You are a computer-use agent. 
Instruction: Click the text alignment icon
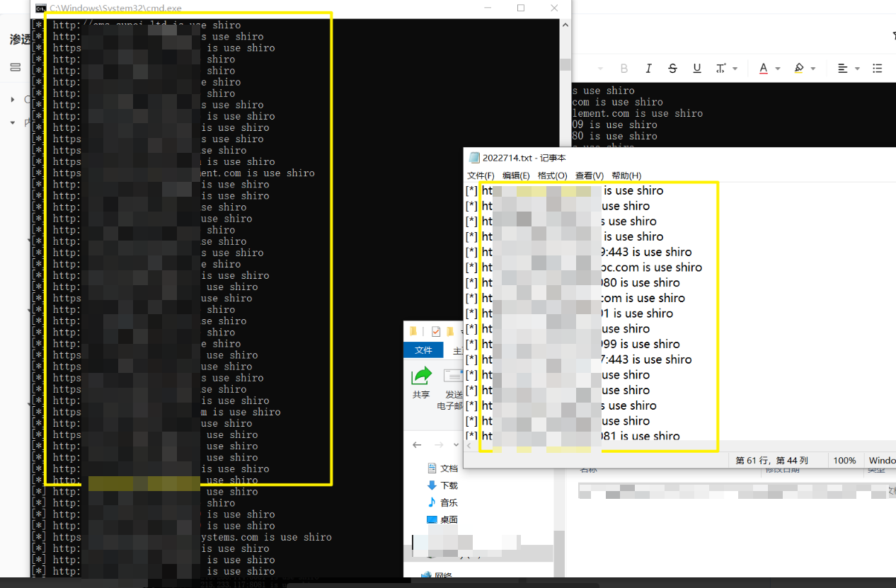[843, 69]
